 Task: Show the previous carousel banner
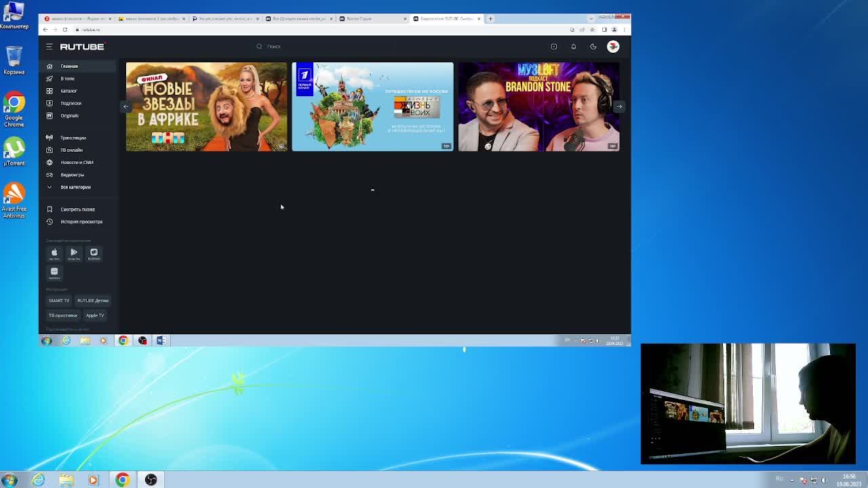click(x=125, y=106)
